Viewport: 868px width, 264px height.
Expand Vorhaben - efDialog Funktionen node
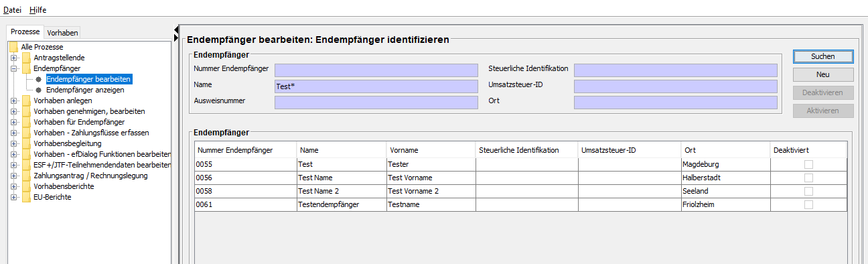(13, 154)
